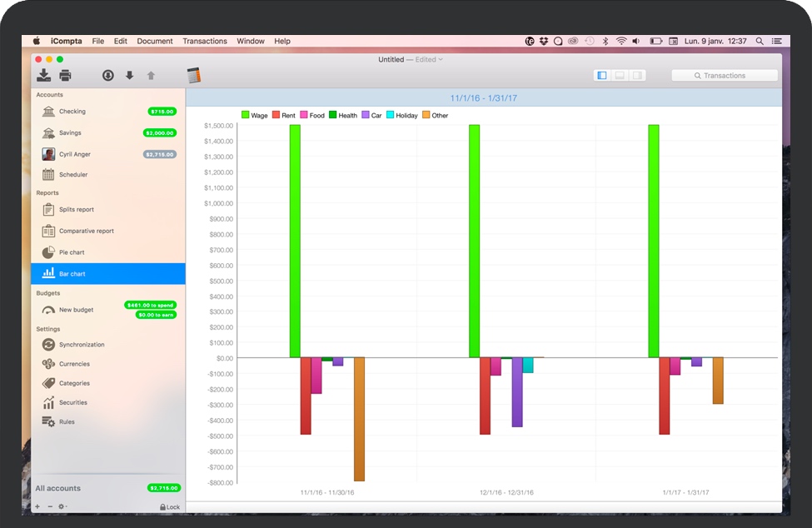Click the plus add button in sidebar footer

pyautogui.click(x=37, y=506)
